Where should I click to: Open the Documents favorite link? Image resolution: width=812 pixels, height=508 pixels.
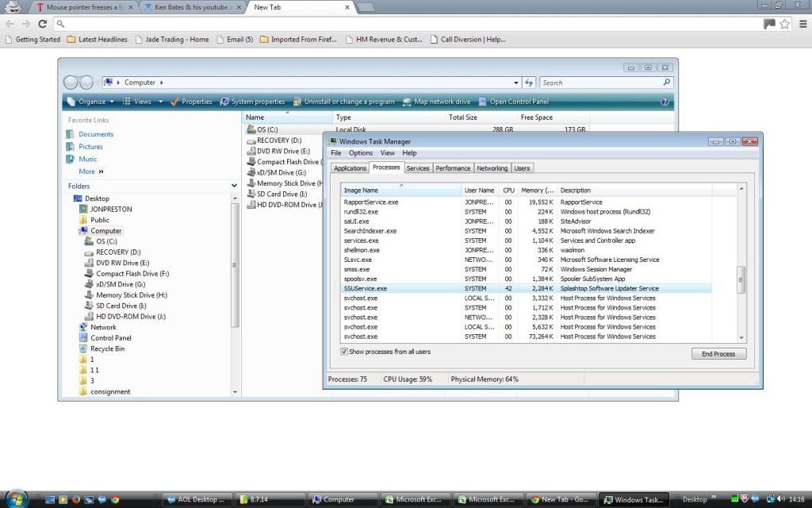click(x=96, y=134)
